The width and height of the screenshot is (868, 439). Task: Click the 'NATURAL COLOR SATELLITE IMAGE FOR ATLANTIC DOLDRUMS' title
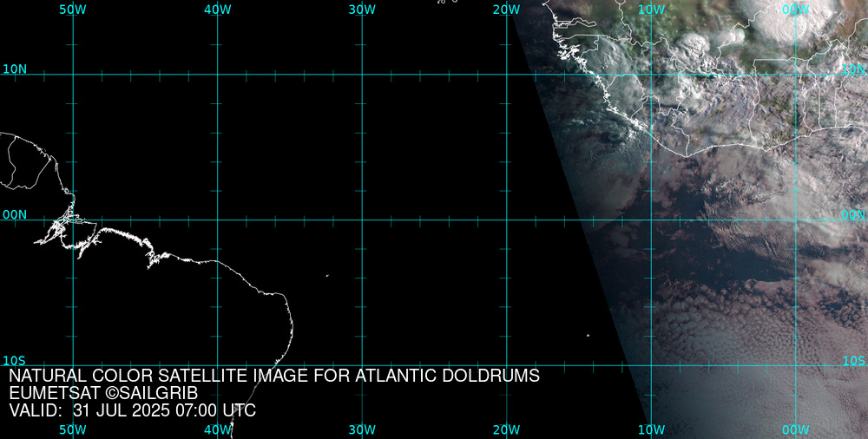(x=274, y=376)
